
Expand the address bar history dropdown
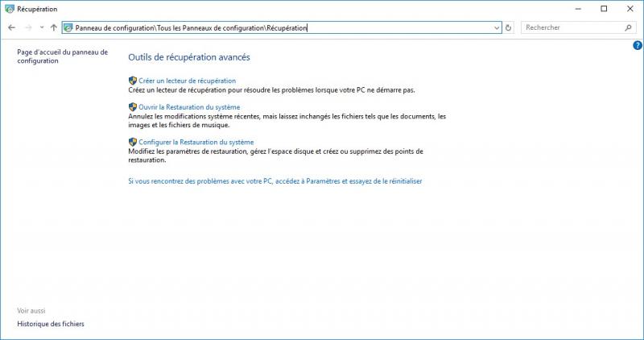coord(497,28)
